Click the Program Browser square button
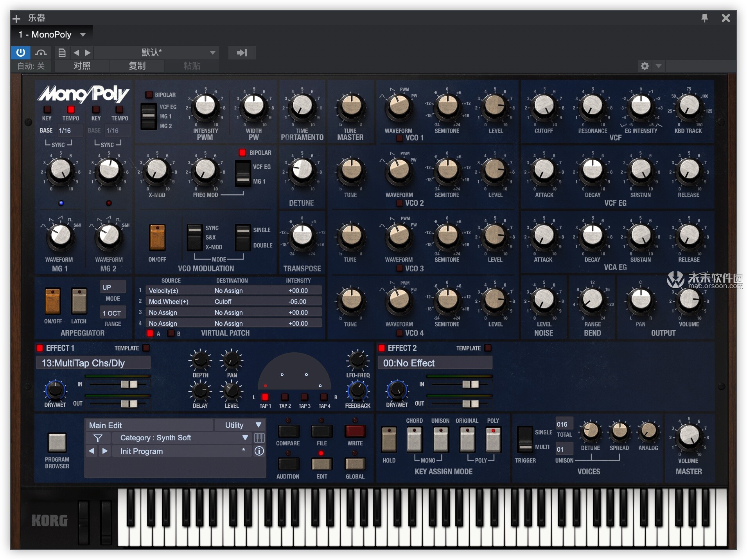This screenshot has height=560, width=747. [57, 442]
